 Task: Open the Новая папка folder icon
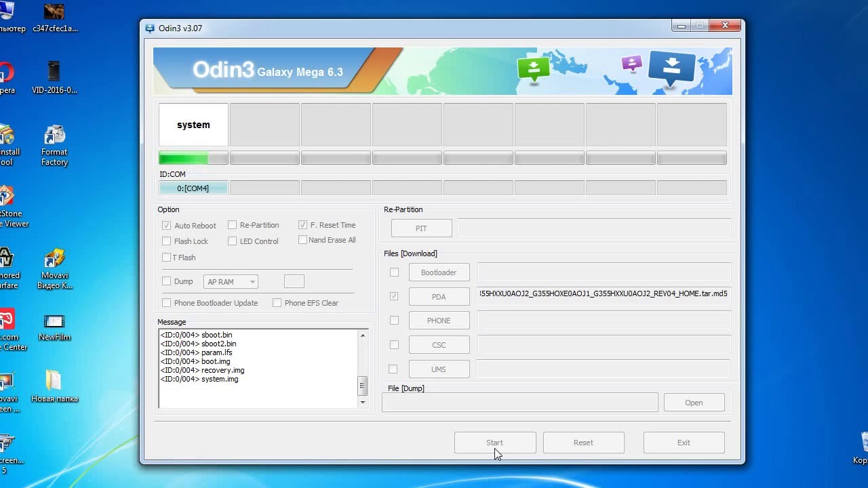(x=54, y=386)
